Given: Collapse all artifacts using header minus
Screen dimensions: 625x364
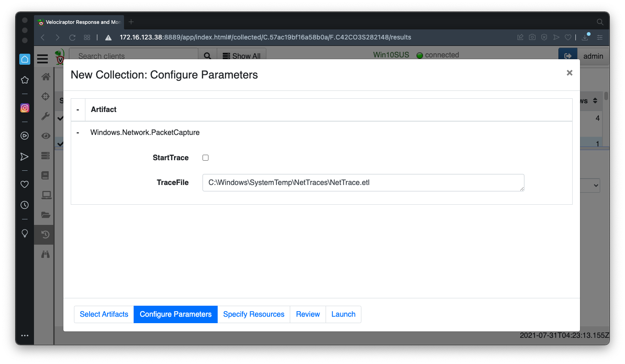Looking at the screenshot, I should click(x=78, y=110).
